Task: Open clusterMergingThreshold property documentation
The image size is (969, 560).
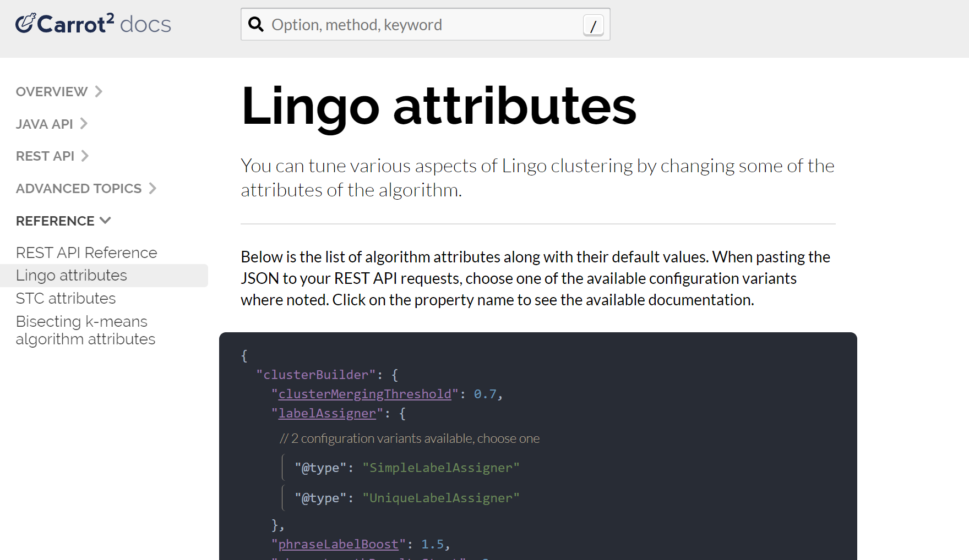Action: 364,394
